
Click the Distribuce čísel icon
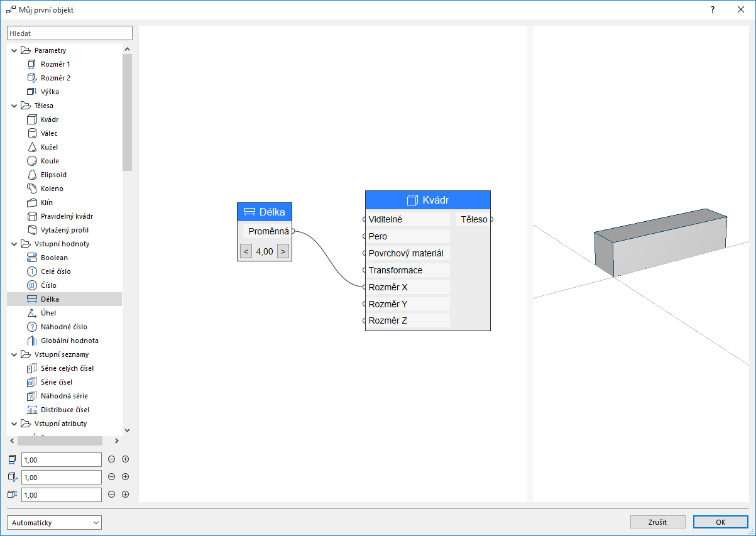pos(32,410)
